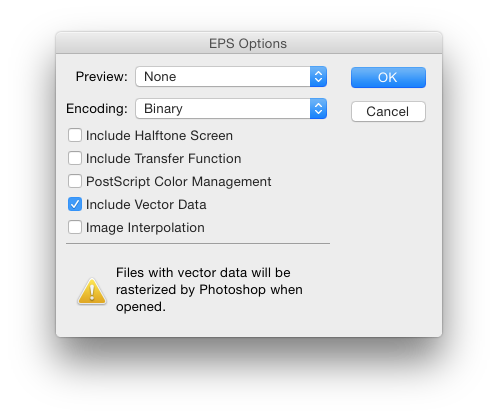This screenshot has height=417, width=498.
Task: Open the Encoding dropdown set to Binary
Action: click(x=231, y=109)
